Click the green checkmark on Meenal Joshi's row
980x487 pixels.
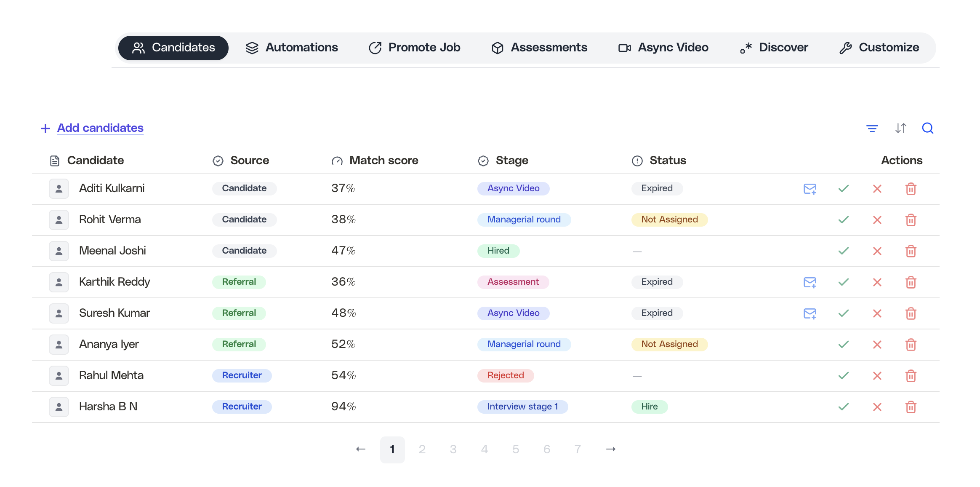pos(843,251)
